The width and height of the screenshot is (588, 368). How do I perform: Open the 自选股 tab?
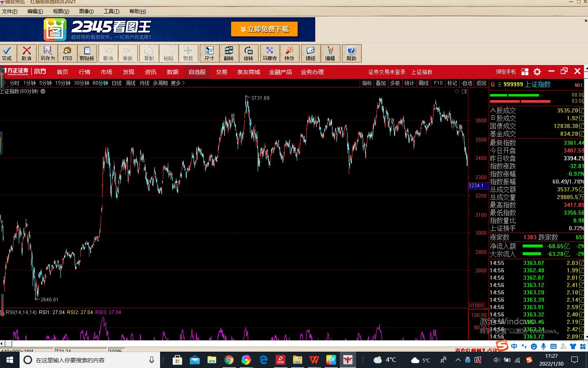pyautogui.click(x=197, y=72)
